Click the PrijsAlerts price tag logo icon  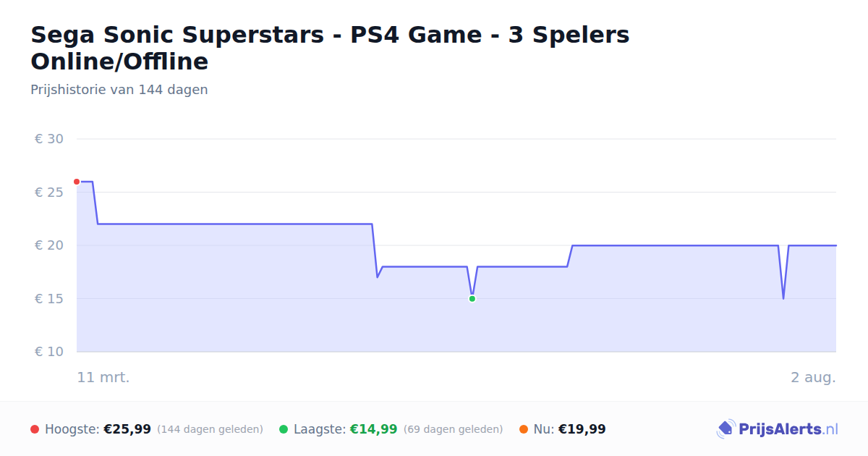(726, 429)
